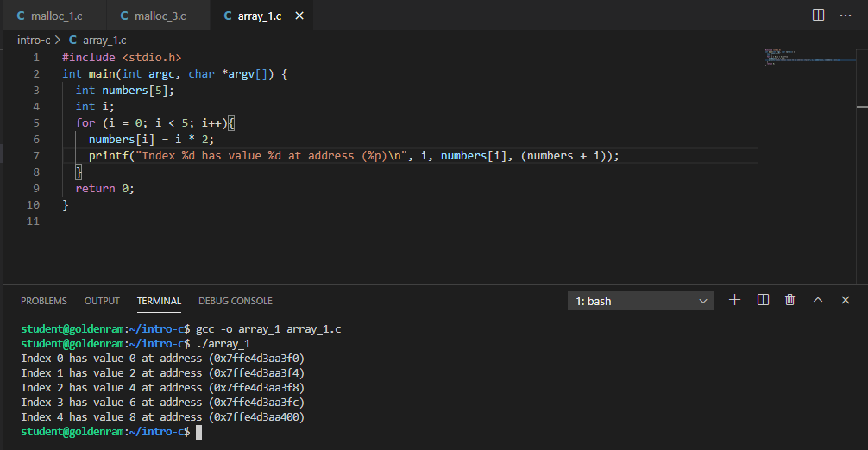Open the PROBLEMS panel tab
The image size is (868, 450).
coord(44,301)
